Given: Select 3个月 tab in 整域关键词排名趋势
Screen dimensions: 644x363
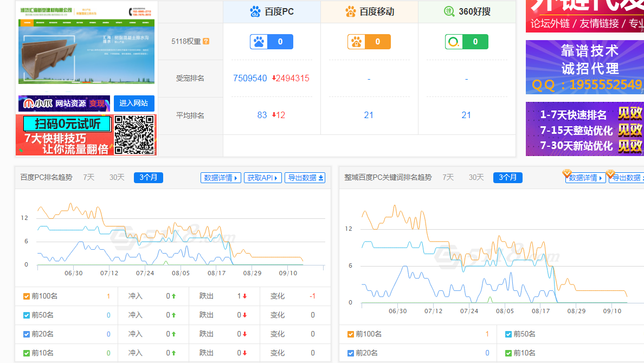Looking at the screenshot, I should coord(507,177).
